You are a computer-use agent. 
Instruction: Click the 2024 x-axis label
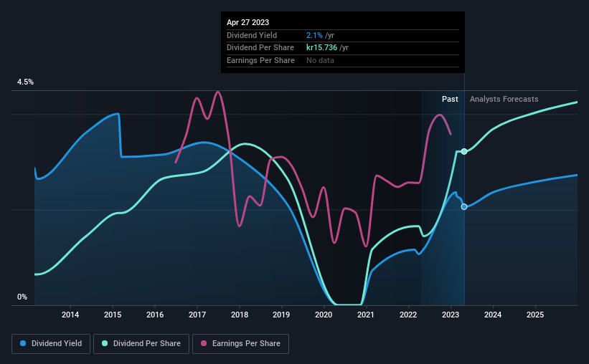pos(493,315)
